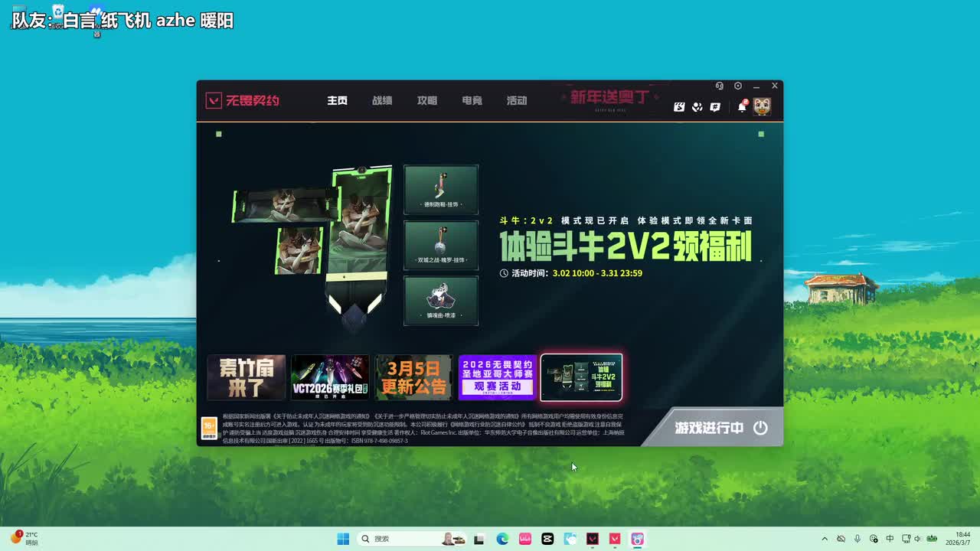Viewport: 980px width, 551px height.
Task: Click the 新年送奥丁 header banner
Action: point(609,99)
